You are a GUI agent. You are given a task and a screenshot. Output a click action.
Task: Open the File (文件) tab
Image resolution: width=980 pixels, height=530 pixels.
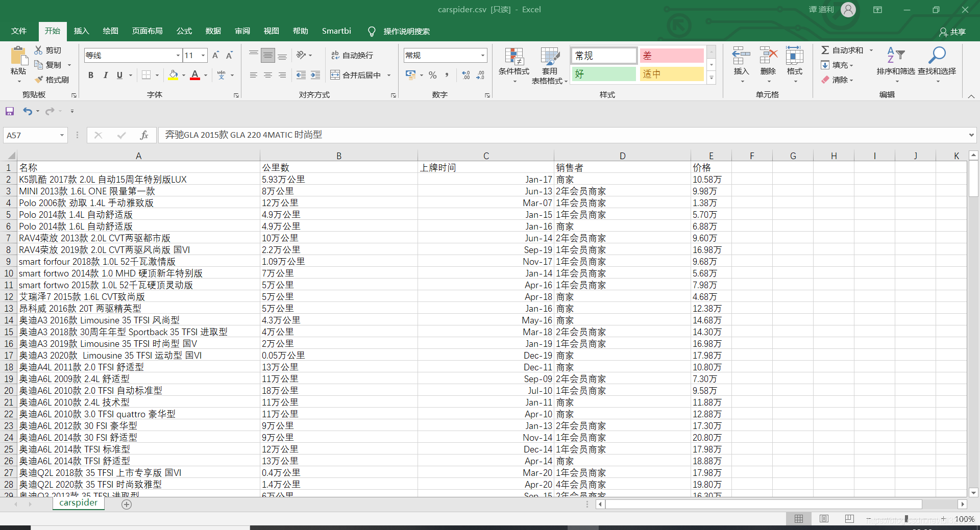[x=19, y=31]
